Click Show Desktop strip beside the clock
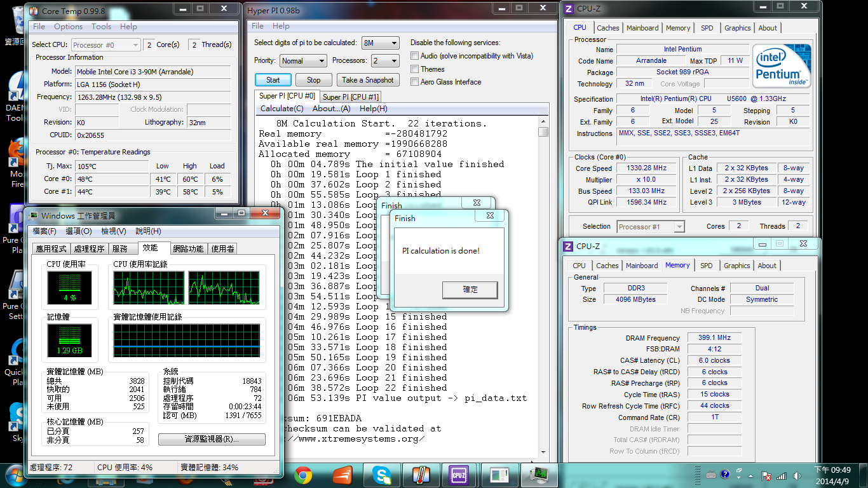Screen dimensions: 868x488 pyautogui.click(x=864, y=475)
